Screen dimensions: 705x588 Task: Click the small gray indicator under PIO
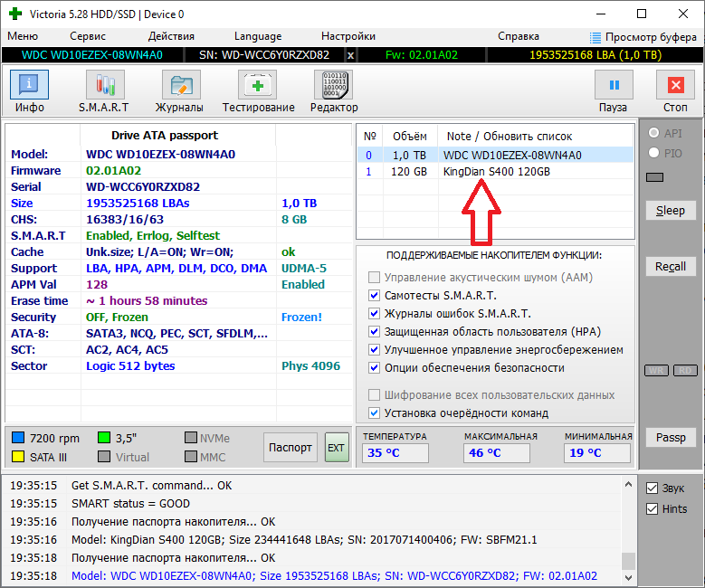click(x=654, y=177)
